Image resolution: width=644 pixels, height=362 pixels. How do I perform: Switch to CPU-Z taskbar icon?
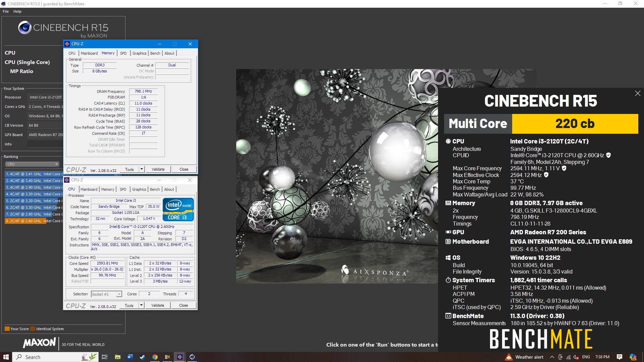pos(179,357)
